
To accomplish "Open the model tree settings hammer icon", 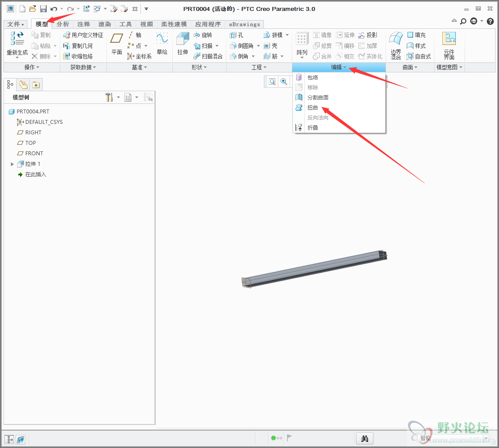I will (109, 97).
